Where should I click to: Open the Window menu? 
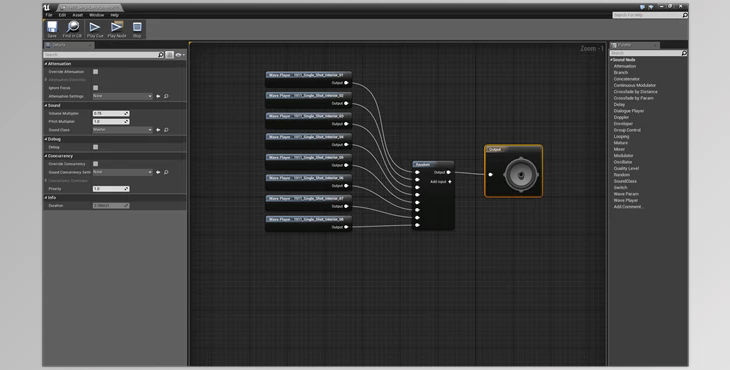pos(96,15)
